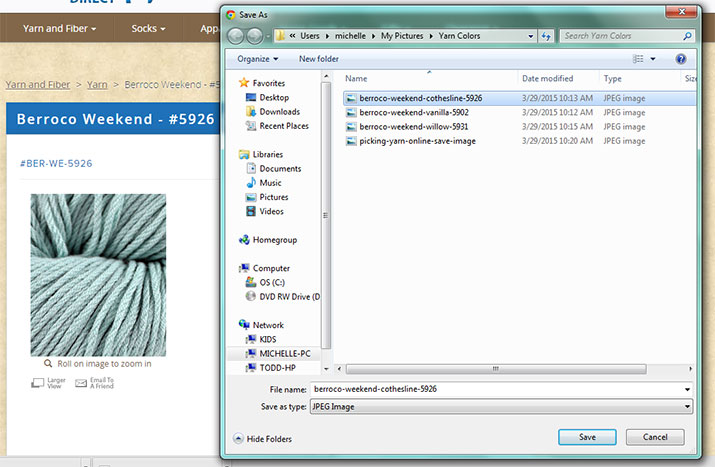Open the view options dropdown arrow
The height and width of the screenshot is (467, 715).
point(653,59)
